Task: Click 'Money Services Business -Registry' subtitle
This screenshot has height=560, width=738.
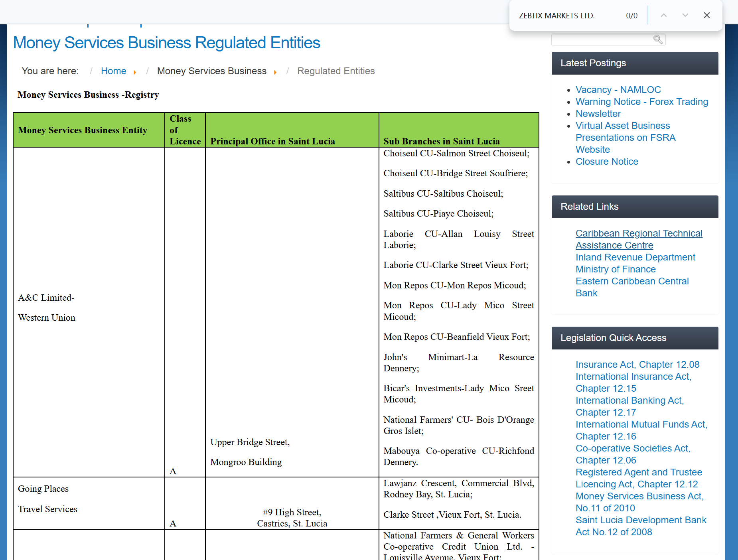Action: [x=88, y=95]
